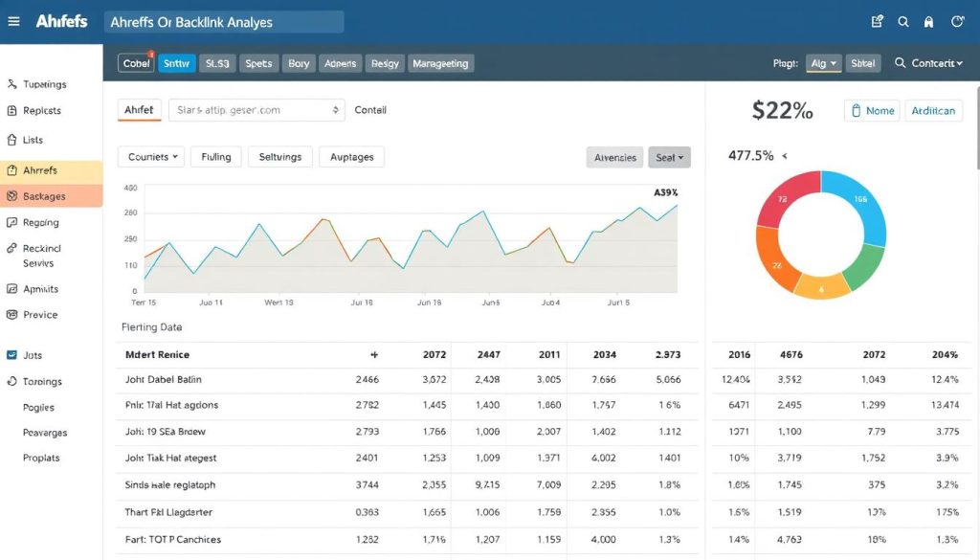The height and width of the screenshot is (560, 980).
Task: Click the edit note icon in header
Action: point(877,22)
